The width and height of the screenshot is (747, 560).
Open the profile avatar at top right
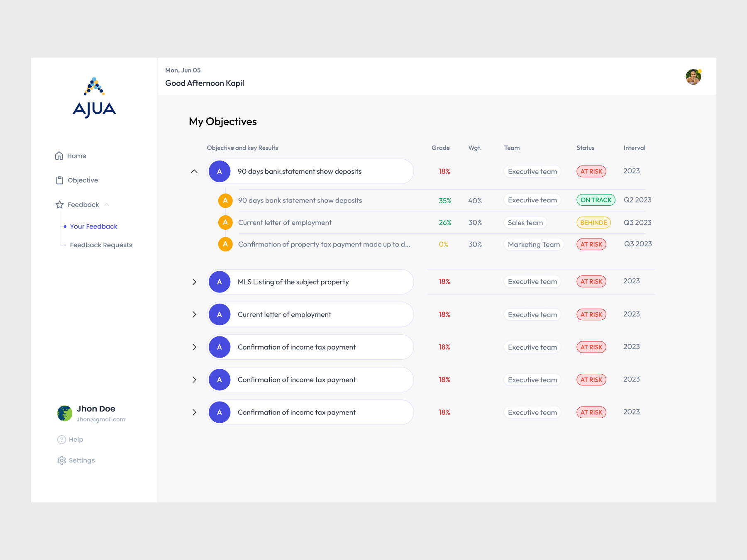(x=693, y=77)
